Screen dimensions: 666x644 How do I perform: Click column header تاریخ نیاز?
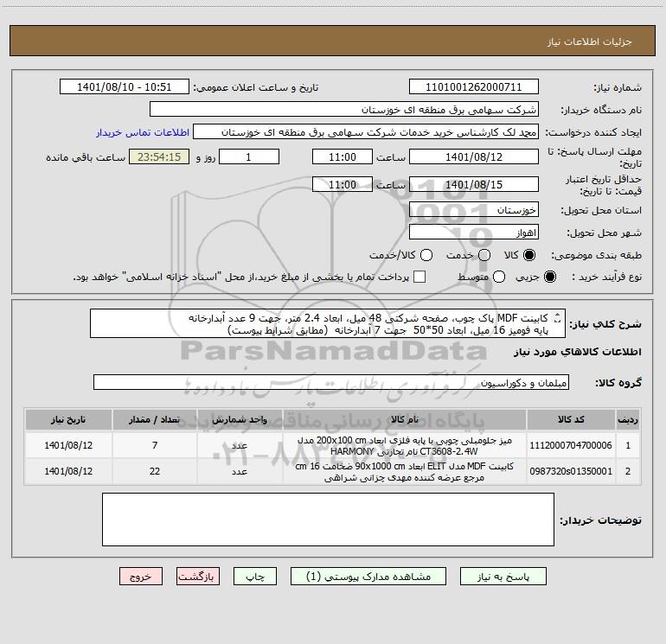[68, 420]
